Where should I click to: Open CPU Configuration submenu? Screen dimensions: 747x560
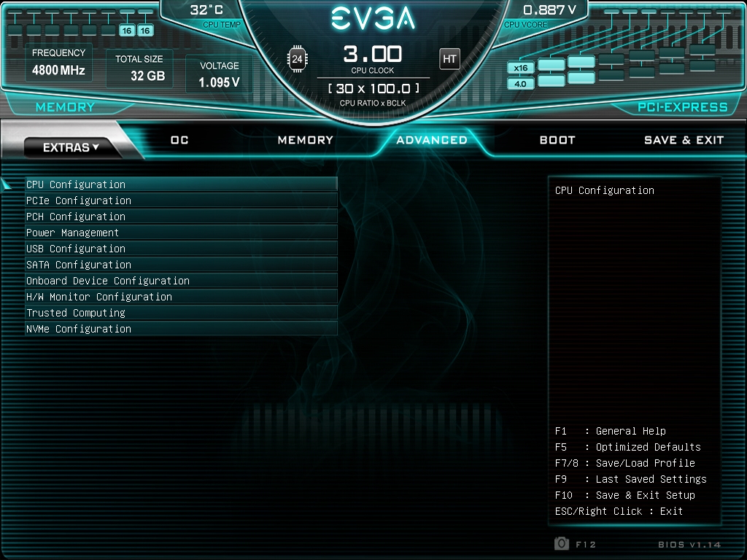(x=181, y=184)
